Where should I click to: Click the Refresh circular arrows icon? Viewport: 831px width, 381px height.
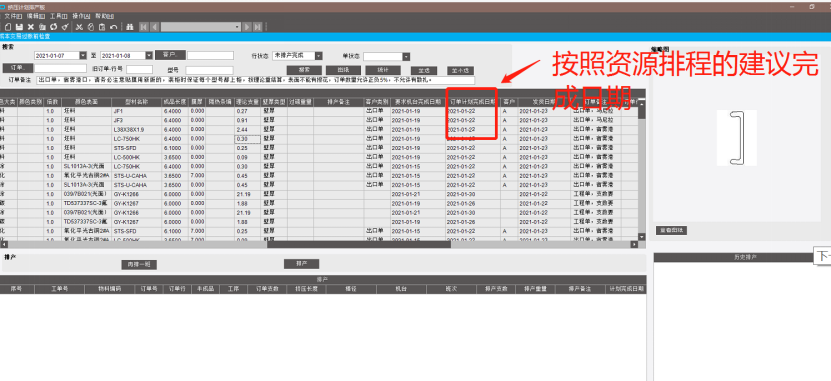(54, 27)
